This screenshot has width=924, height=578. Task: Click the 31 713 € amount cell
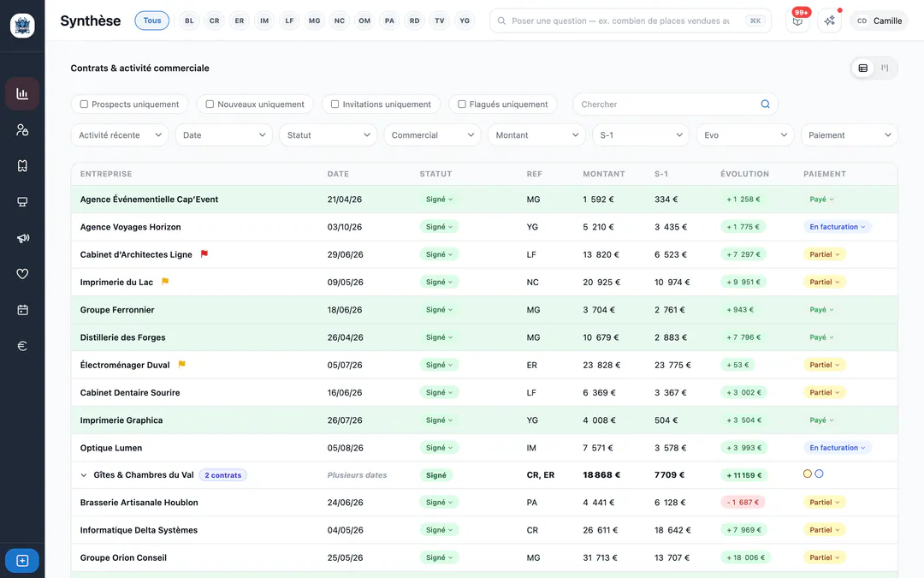pyautogui.click(x=601, y=557)
